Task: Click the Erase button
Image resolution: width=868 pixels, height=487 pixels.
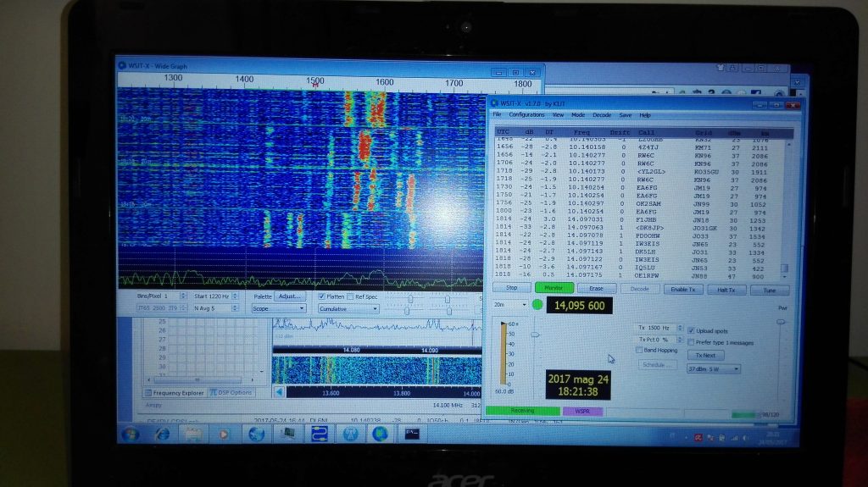Action: 596,288
